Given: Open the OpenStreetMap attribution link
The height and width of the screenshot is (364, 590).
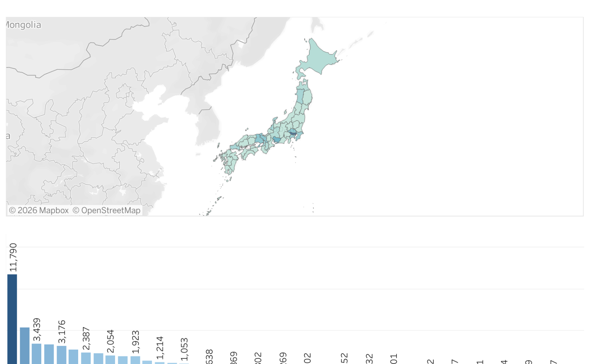Looking at the screenshot, I should click(107, 210).
